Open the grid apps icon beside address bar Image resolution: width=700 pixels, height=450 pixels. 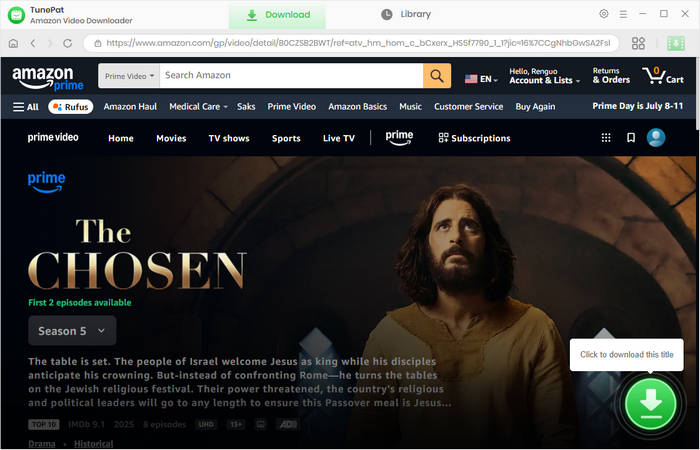pos(638,43)
